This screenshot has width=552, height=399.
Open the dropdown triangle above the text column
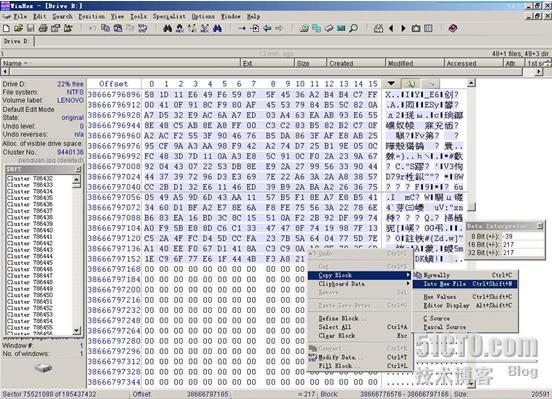[391, 84]
